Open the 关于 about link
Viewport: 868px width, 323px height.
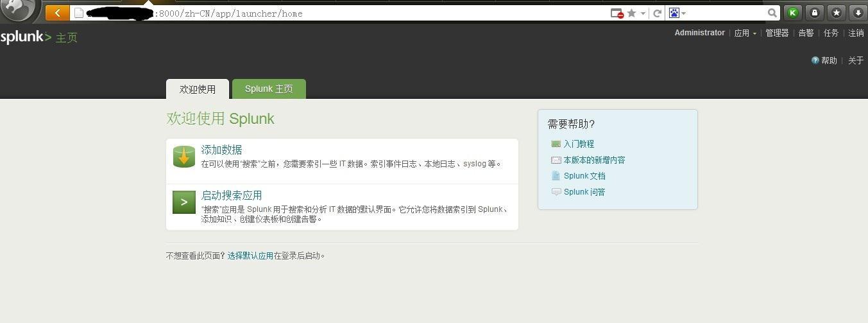click(x=856, y=60)
